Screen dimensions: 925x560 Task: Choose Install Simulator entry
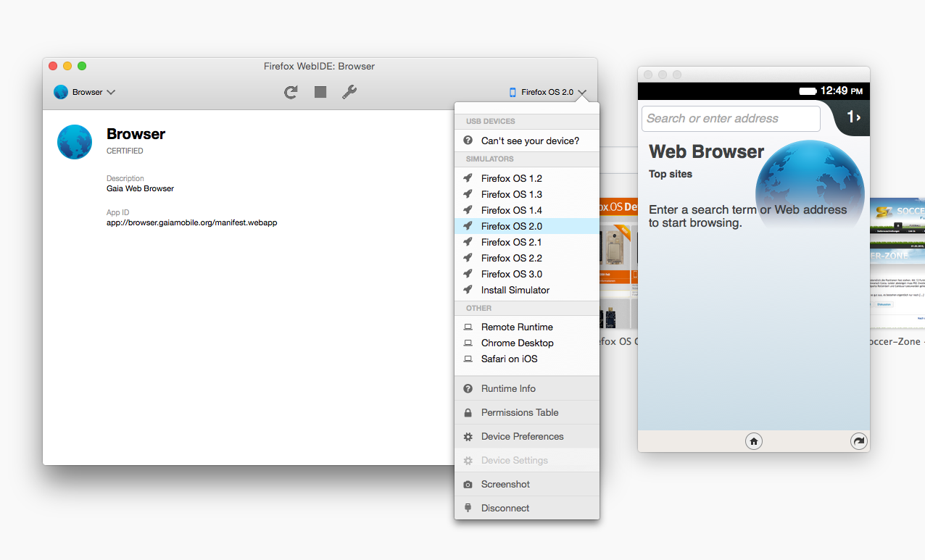[x=527, y=290]
